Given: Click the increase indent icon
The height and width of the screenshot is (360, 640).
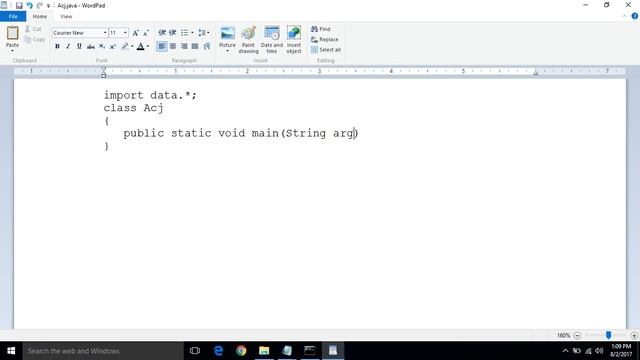Looking at the screenshot, I should point(173,33).
